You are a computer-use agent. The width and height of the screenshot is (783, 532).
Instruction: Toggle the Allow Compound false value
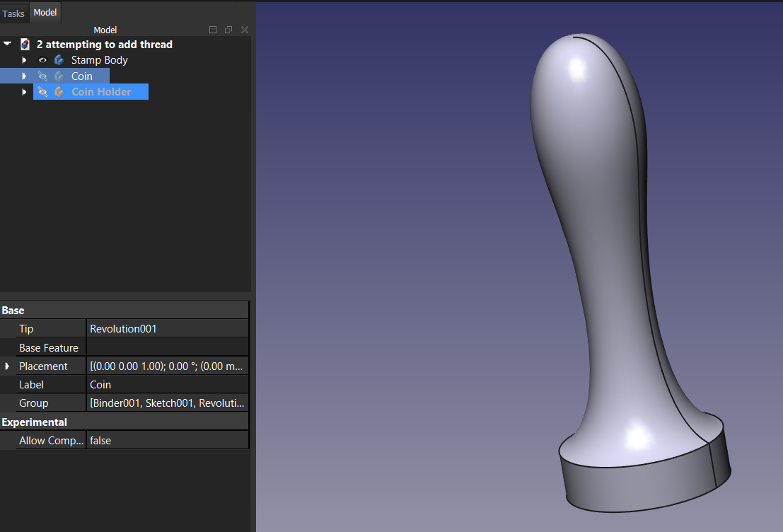tap(167, 440)
